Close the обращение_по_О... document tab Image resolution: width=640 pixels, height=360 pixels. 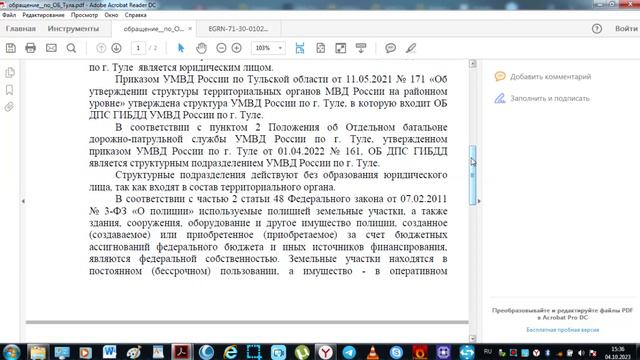click(x=190, y=29)
